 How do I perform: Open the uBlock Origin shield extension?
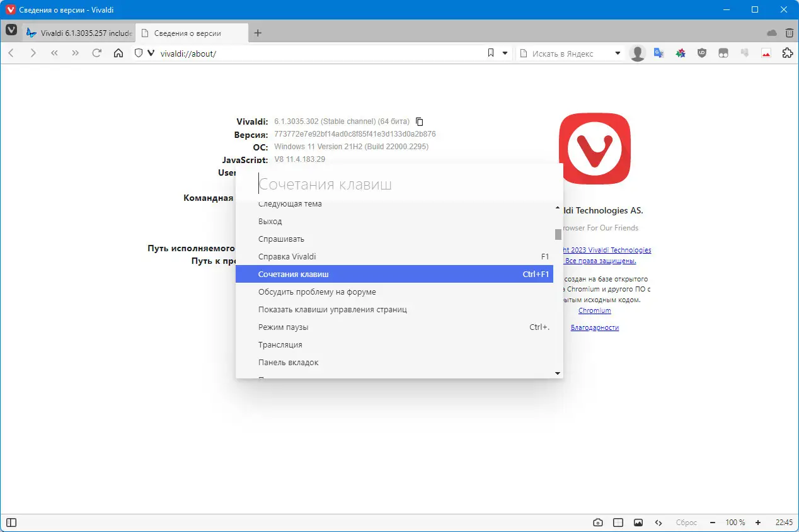[702, 54]
